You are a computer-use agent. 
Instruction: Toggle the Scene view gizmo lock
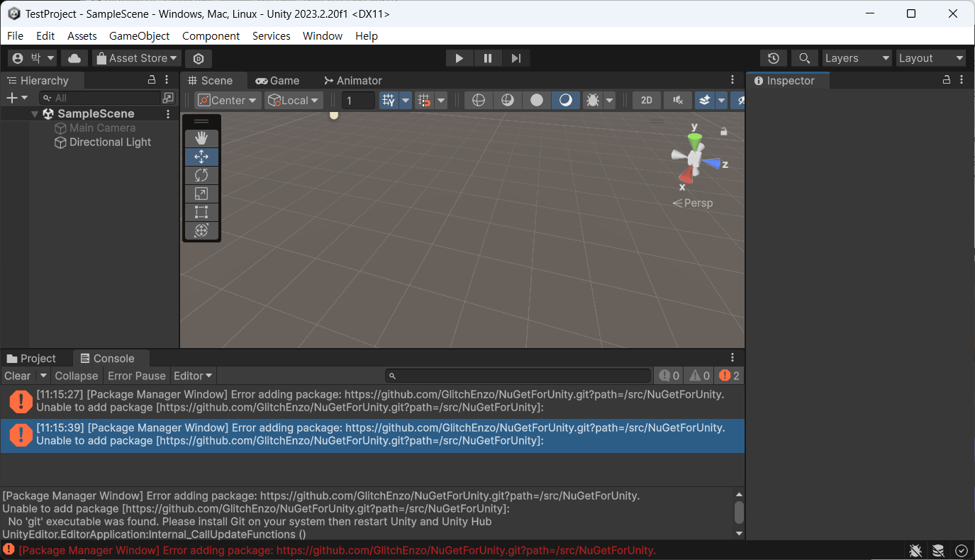723,131
